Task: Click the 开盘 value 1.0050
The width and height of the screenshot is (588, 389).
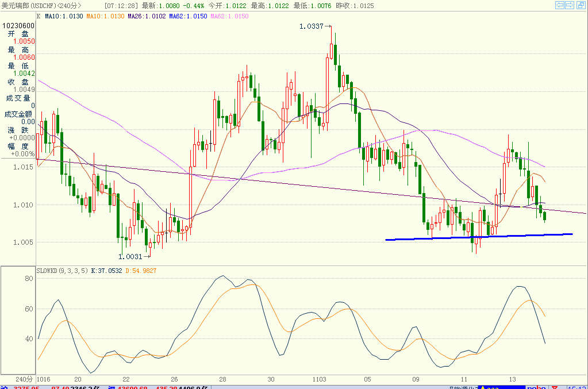Action: (24, 41)
